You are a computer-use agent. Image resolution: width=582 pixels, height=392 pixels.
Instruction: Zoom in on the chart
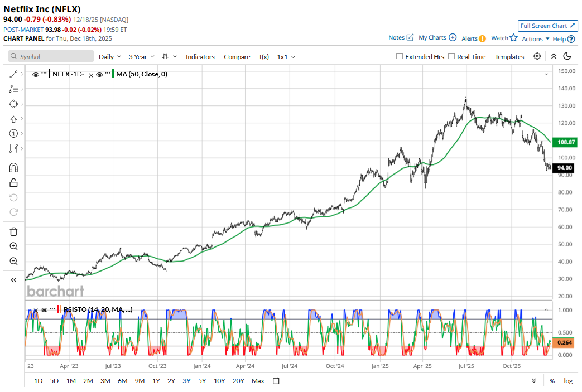pyautogui.click(x=13, y=246)
